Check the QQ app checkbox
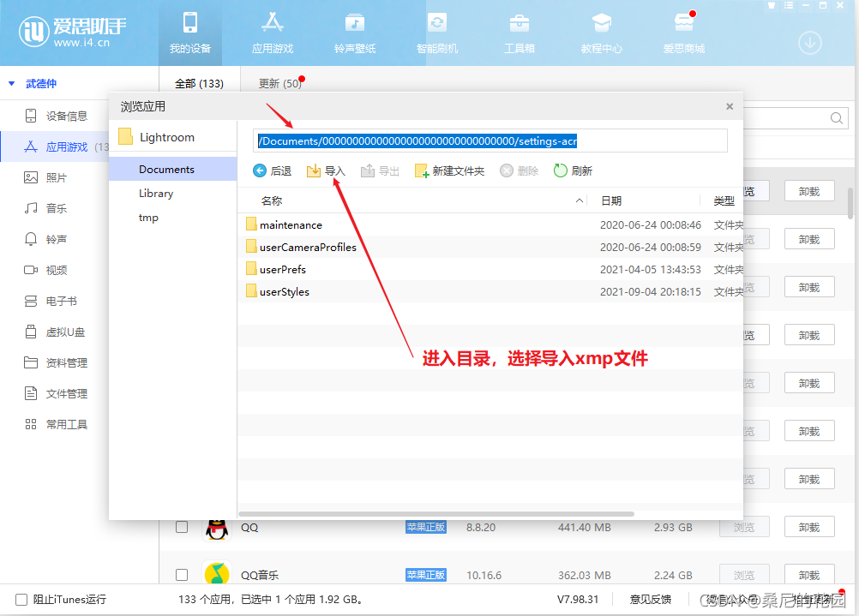 [182, 527]
